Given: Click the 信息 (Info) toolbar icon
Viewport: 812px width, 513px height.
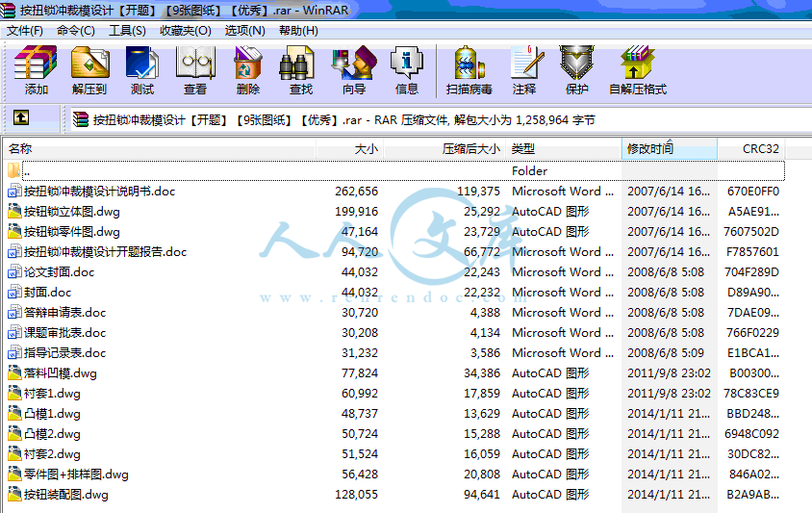Looking at the screenshot, I should pyautogui.click(x=407, y=63).
